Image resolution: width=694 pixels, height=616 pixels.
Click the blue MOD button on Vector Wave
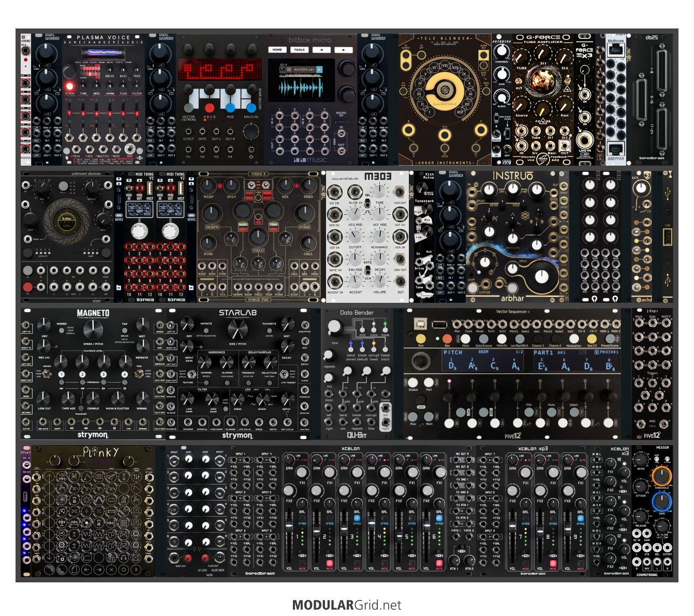230,108
